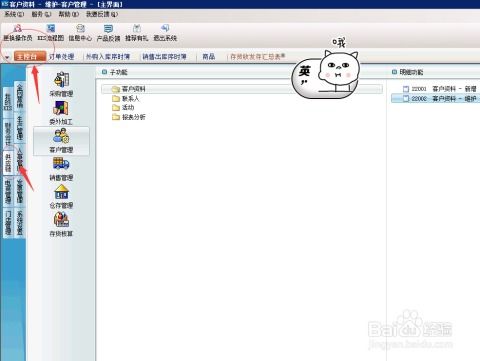Switch to the 存货收发存汇总表 tab
Viewport: 480px width, 361px height.
[258, 57]
